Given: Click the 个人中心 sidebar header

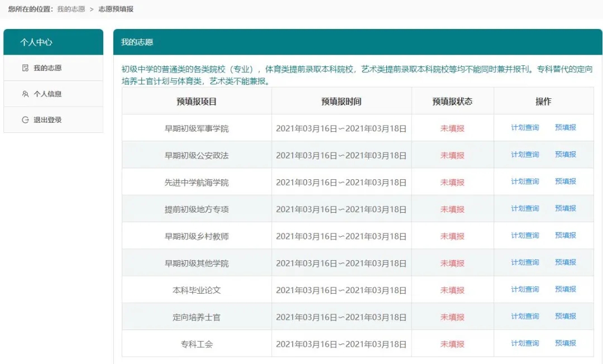Looking at the screenshot, I should 36,42.
